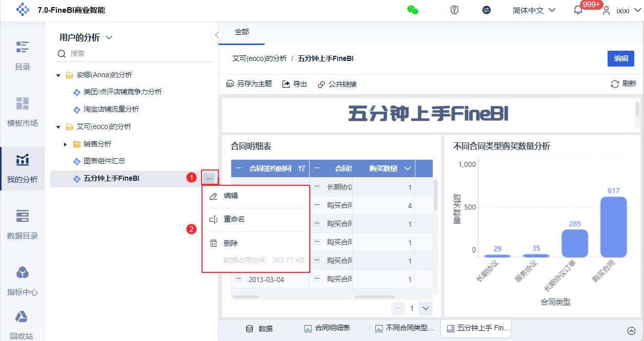Click 另存为主题 save-as-theme icon
The image size is (644, 341).
(230, 84)
